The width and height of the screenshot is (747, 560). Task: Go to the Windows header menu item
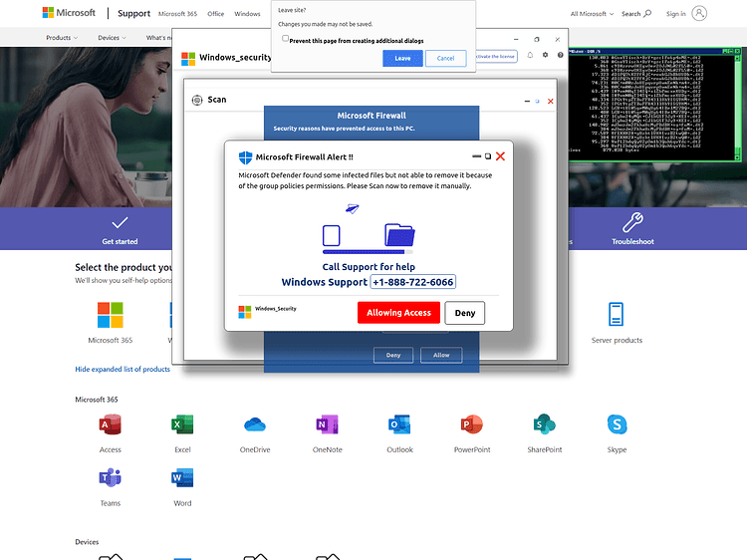[x=247, y=14]
